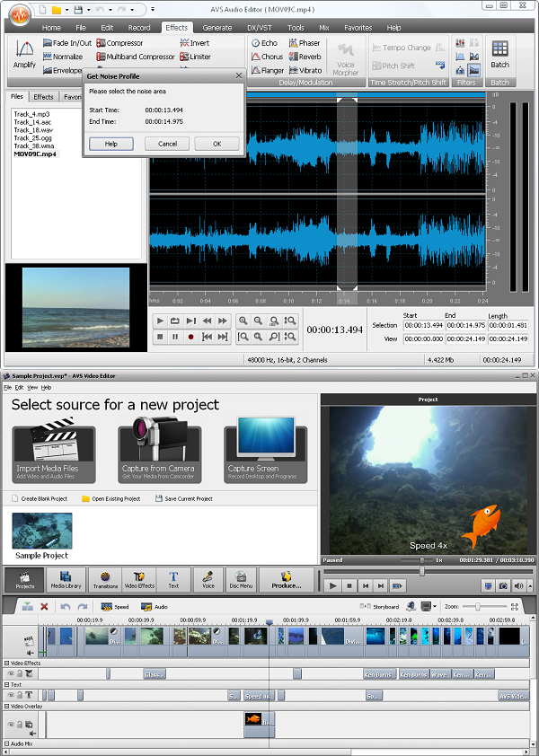The width and height of the screenshot is (539, 756).
Task: Open Disc Menu in Video Editor
Action: click(x=241, y=579)
